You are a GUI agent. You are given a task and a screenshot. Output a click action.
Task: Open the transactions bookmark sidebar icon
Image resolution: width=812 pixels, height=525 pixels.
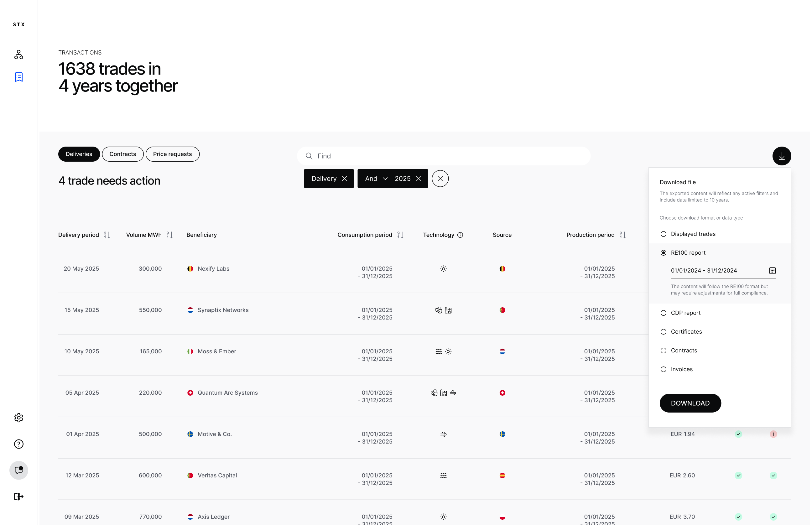pos(19,77)
